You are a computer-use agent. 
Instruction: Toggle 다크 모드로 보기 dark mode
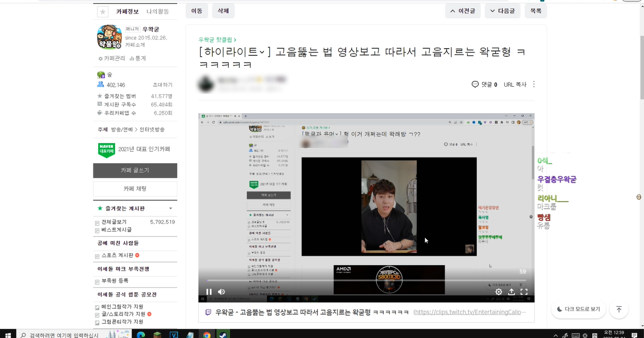578,309
